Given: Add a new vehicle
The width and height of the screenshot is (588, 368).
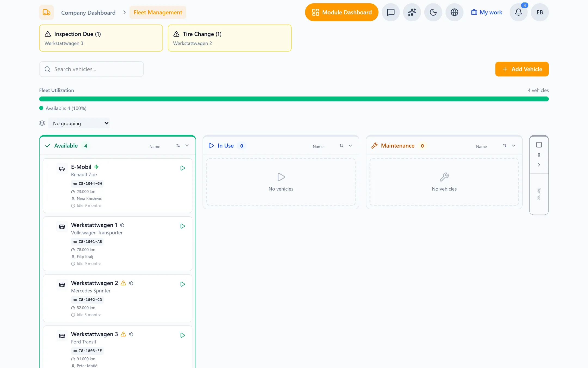Looking at the screenshot, I should pyautogui.click(x=522, y=69).
